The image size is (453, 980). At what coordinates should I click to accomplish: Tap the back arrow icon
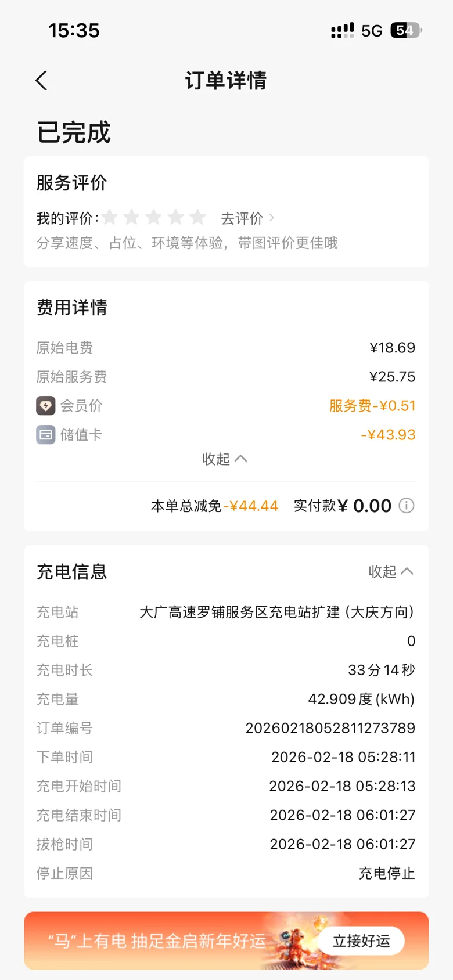coord(41,81)
